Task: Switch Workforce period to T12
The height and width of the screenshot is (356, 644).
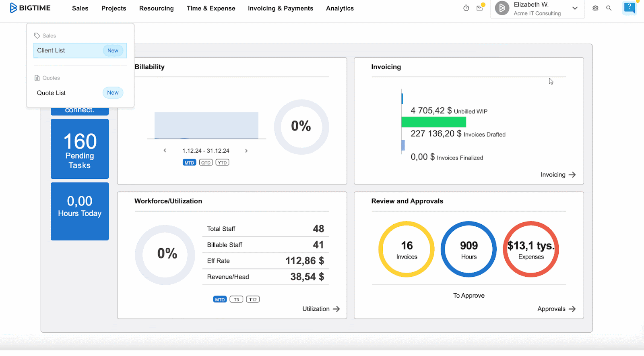Action: pyautogui.click(x=253, y=300)
